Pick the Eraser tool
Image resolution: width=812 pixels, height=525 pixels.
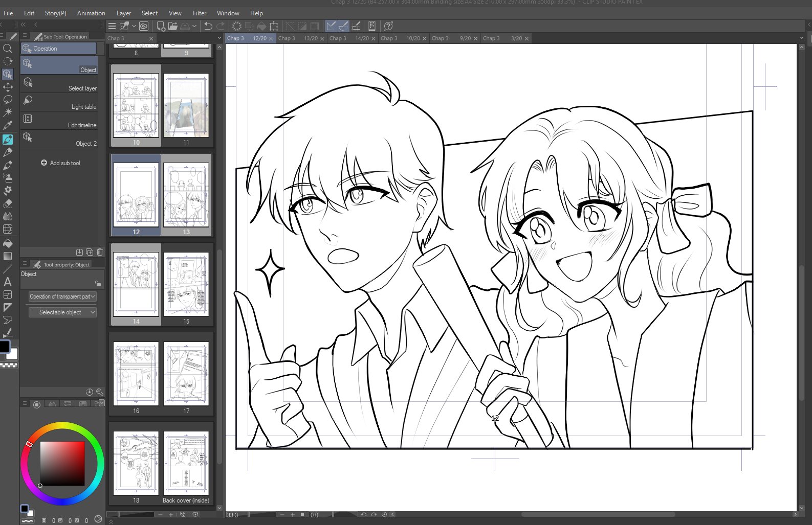pos(8,203)
